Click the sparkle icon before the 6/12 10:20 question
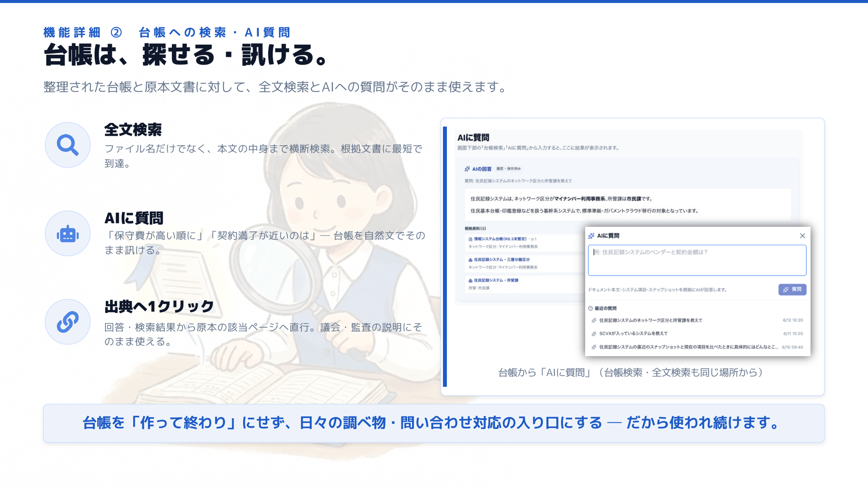868x488 pixels. pos(594,321)
